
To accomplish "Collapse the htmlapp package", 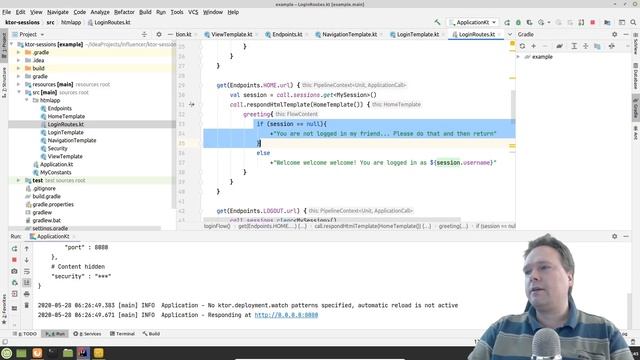I will coord(27,100).
